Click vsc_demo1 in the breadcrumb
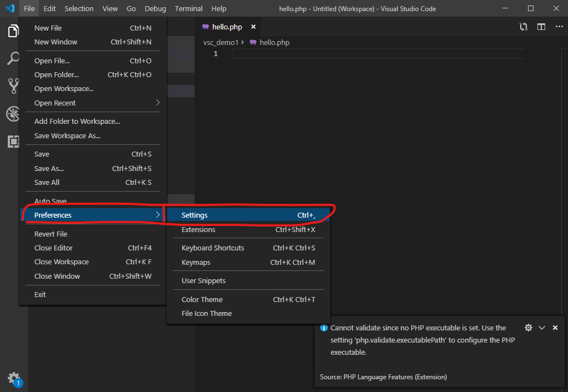 [x=221, y=42]
